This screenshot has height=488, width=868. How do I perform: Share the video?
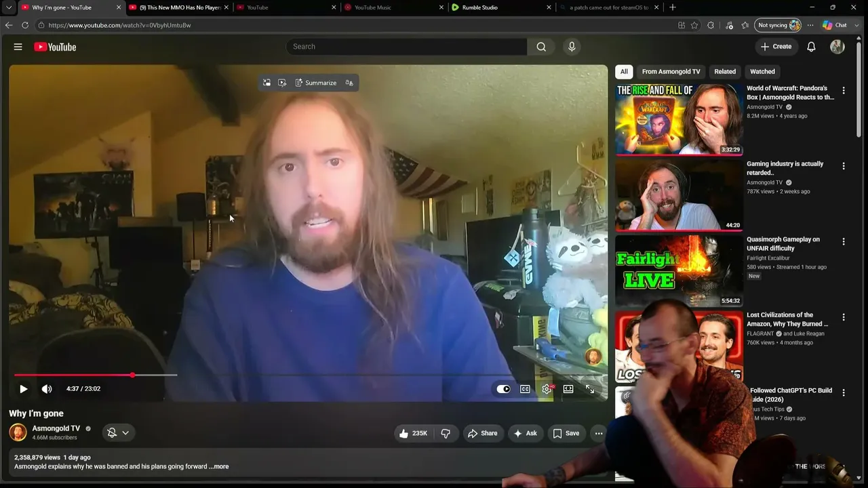point(483,433)
